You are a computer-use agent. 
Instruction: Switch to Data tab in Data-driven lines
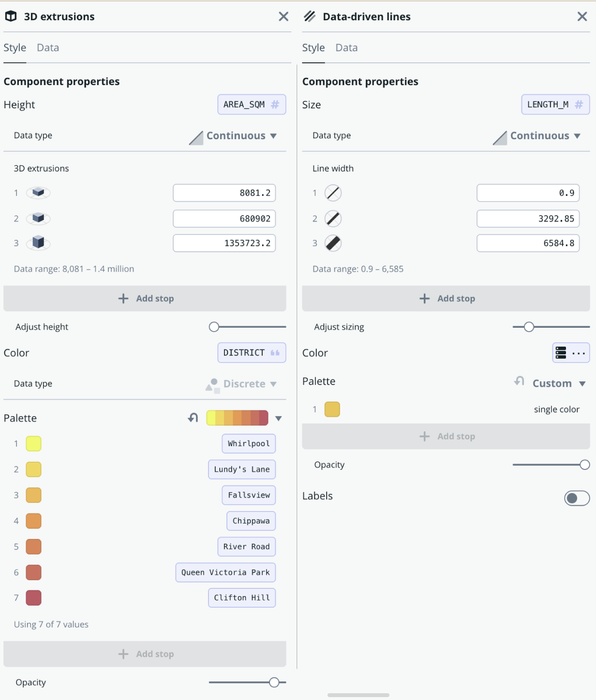[x=346, y=48]
